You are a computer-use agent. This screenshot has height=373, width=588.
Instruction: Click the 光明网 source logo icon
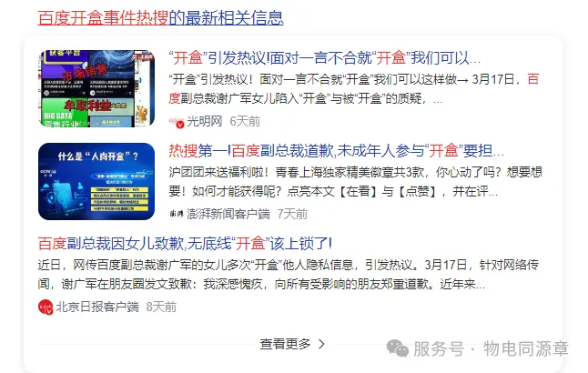[x=177, y=122]
